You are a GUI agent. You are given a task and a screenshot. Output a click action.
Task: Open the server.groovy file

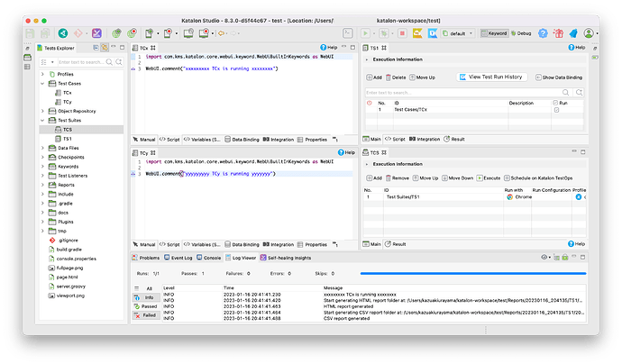pyautogui.click(x=70, y=287)
